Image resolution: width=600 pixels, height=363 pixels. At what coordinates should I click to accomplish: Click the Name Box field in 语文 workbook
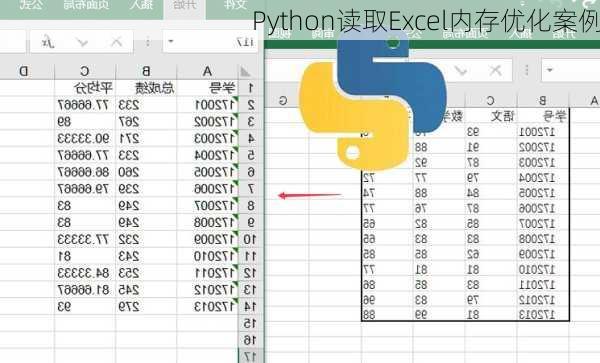pos(571,70)
